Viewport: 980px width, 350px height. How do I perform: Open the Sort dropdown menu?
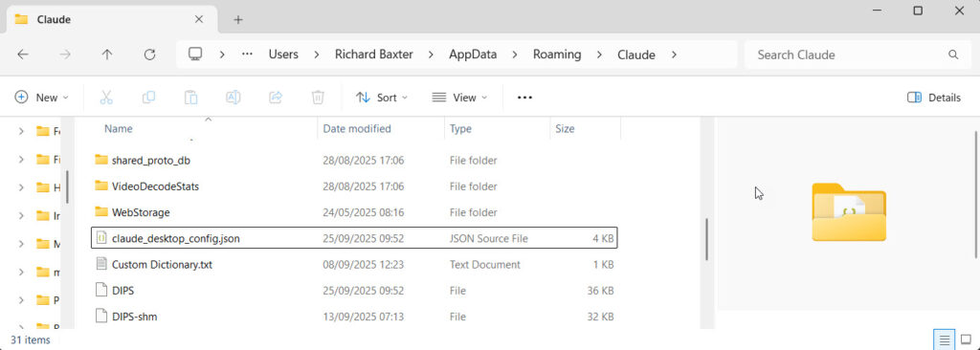click(382, 98)
